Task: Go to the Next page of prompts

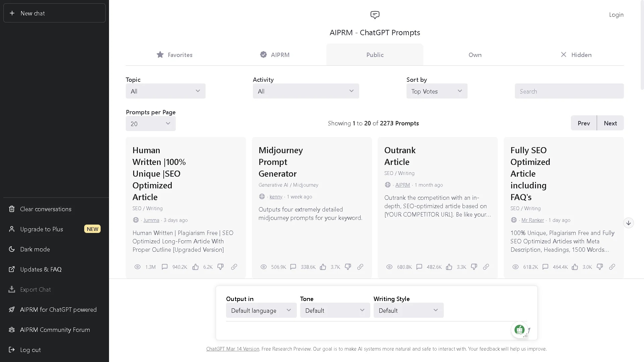Action: click(610, 123)
